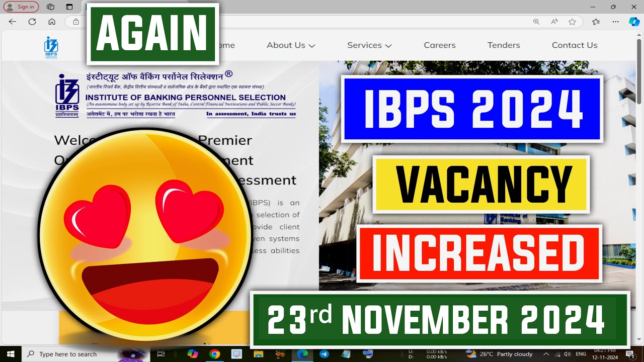Open the Windows Start menu

coord(11,354)
